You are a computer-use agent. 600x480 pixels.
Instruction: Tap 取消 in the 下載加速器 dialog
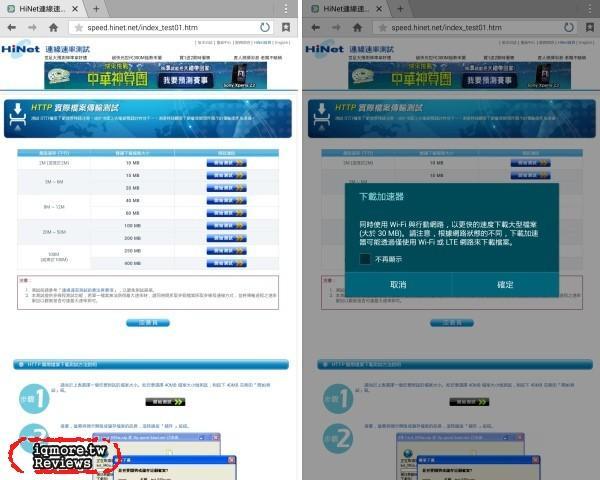[x=398, y=284]
